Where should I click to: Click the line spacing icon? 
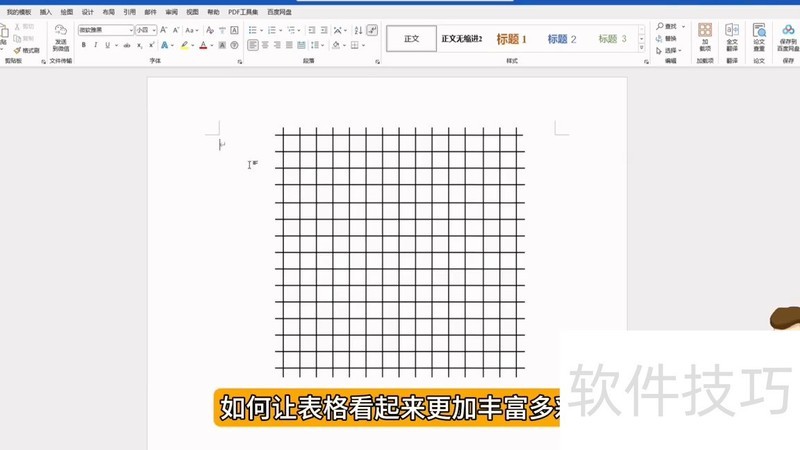click(x=315, y=45)
